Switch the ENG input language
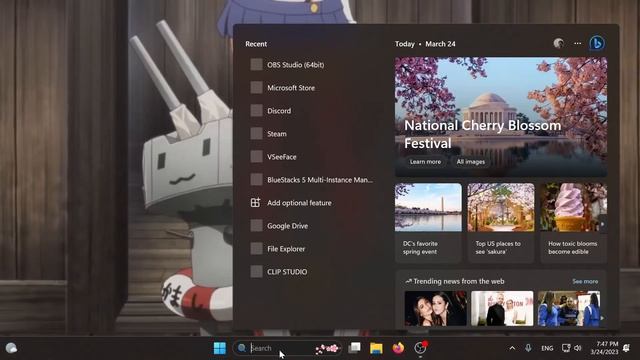 (x=547, y=348)
